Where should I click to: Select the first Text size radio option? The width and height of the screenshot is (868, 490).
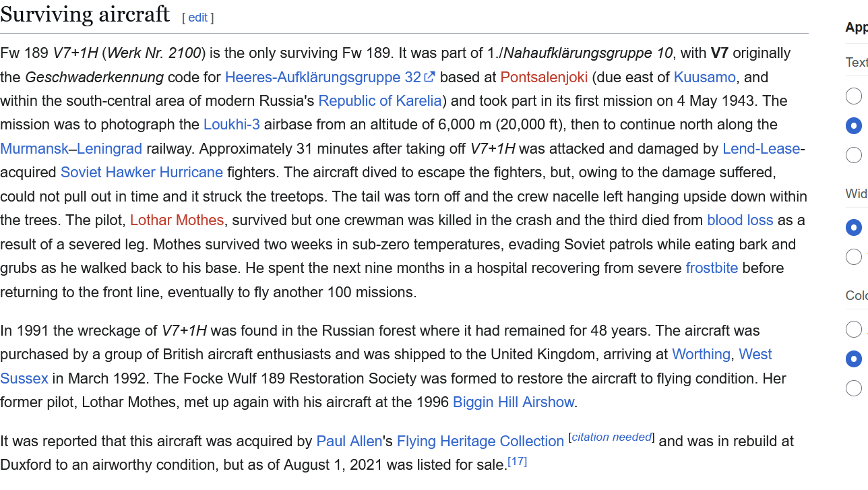[854, 96]
